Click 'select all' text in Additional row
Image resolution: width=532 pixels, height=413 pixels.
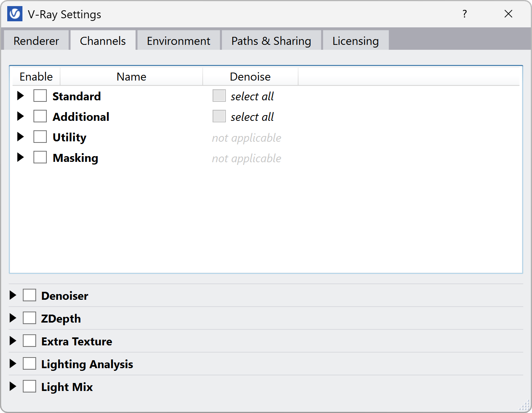252,117
